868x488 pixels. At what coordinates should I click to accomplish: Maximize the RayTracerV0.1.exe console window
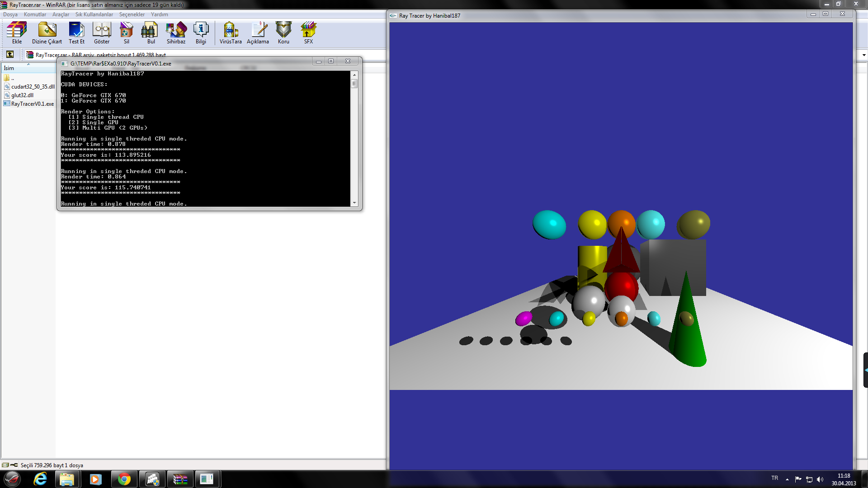(x=331, y=61)
